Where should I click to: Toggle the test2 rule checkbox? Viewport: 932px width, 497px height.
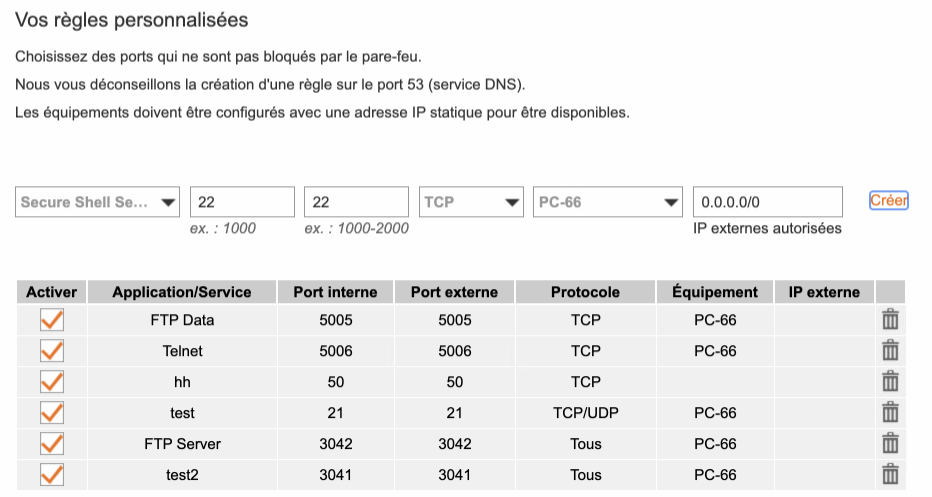tap(51, 475)
